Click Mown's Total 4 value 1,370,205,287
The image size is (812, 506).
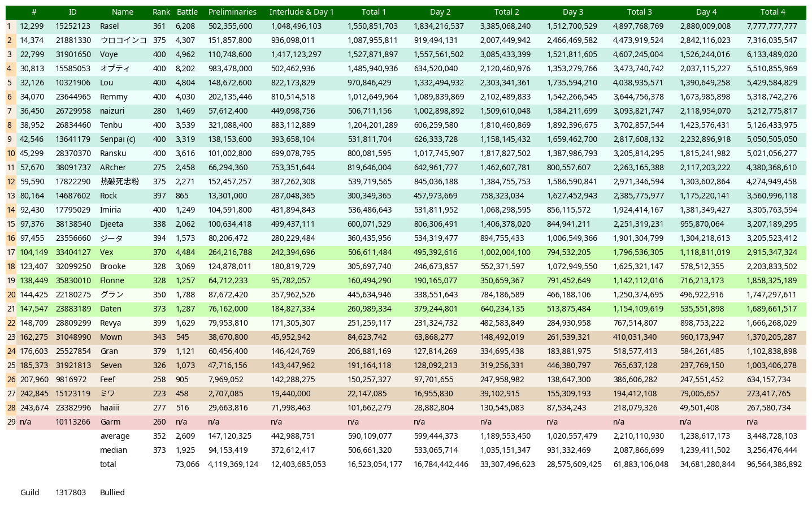pos(772,337)
